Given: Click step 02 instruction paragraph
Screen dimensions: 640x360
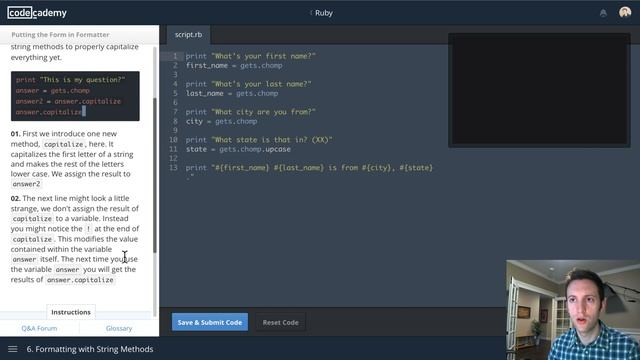Looking at the screenshot, I should point(75,239).
